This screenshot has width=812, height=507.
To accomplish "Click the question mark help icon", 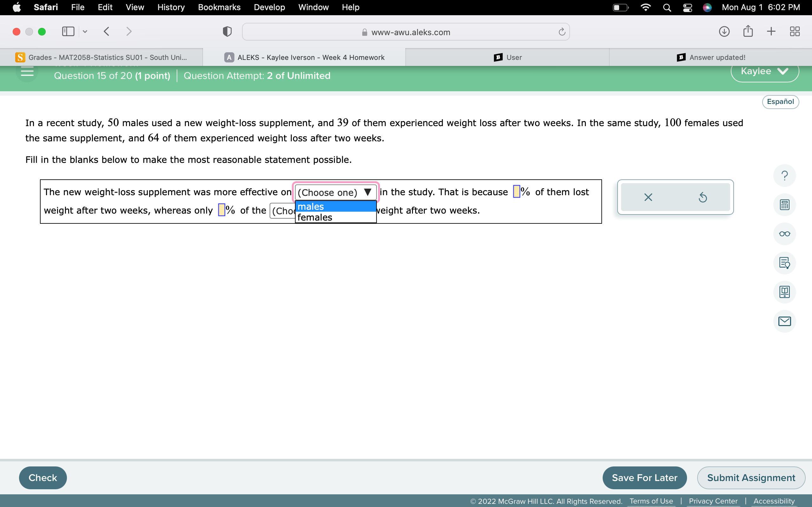I will (784, 175).
